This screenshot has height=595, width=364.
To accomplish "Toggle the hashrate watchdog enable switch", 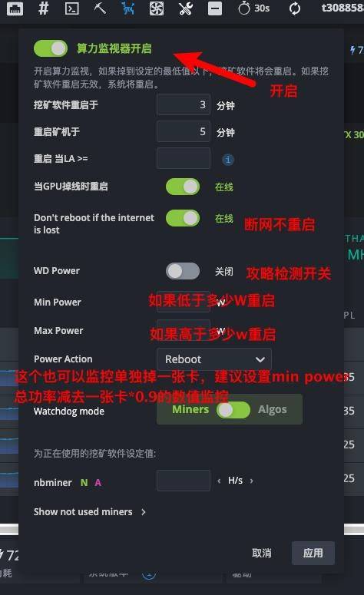I will pos(51,48).
